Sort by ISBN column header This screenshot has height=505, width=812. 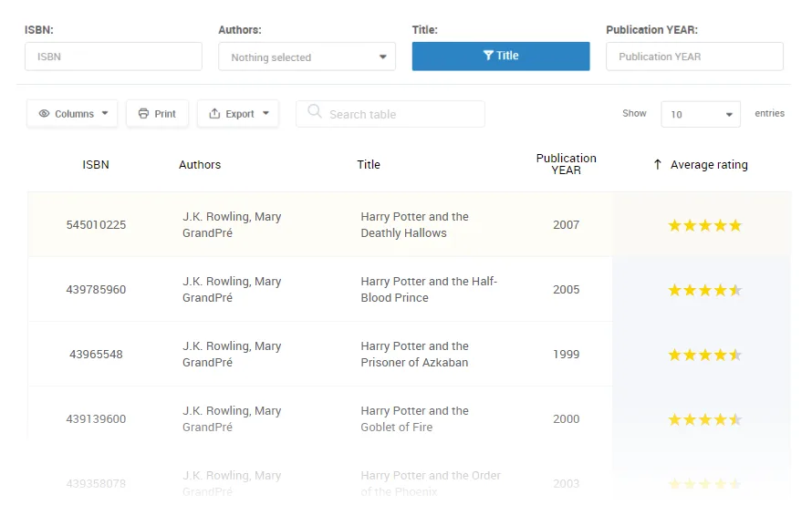(96, 165)
